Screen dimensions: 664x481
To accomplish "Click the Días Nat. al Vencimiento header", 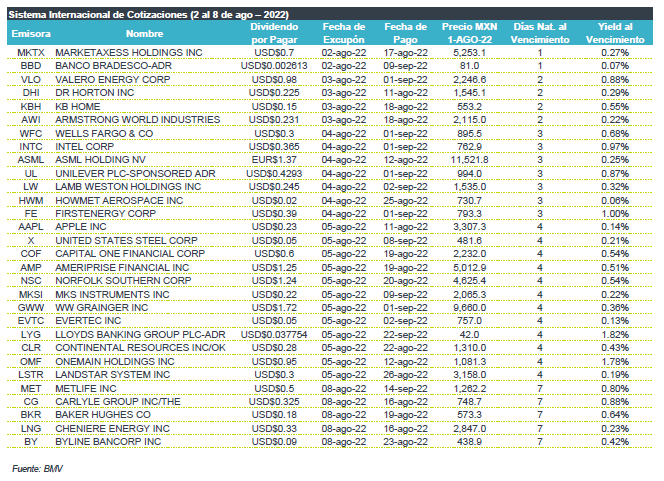I will (x=540, y=33).
